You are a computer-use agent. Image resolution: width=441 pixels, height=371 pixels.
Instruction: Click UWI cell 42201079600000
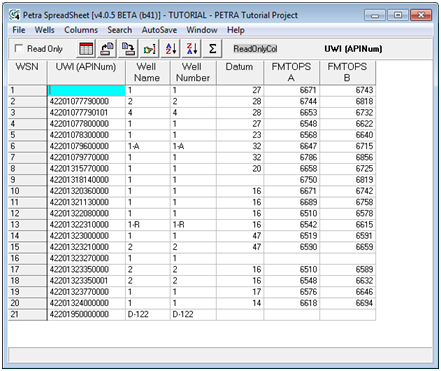click(x=86, y=146)
